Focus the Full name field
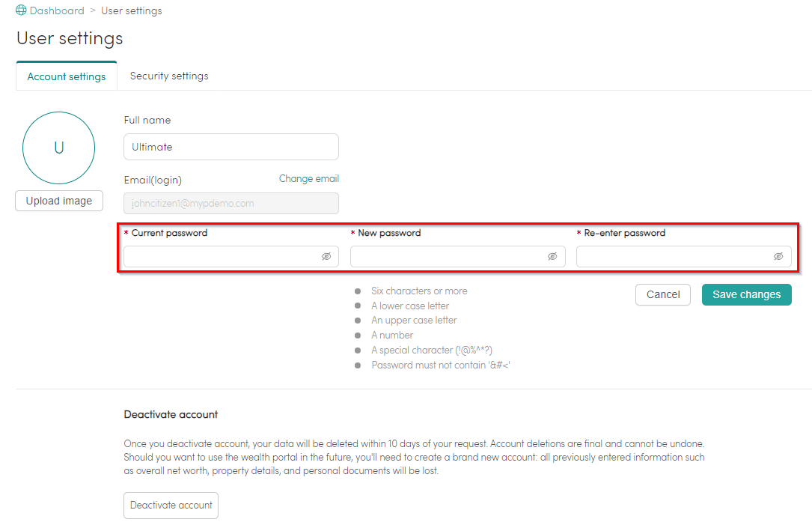Screen dimensions: 812x528 231,147
